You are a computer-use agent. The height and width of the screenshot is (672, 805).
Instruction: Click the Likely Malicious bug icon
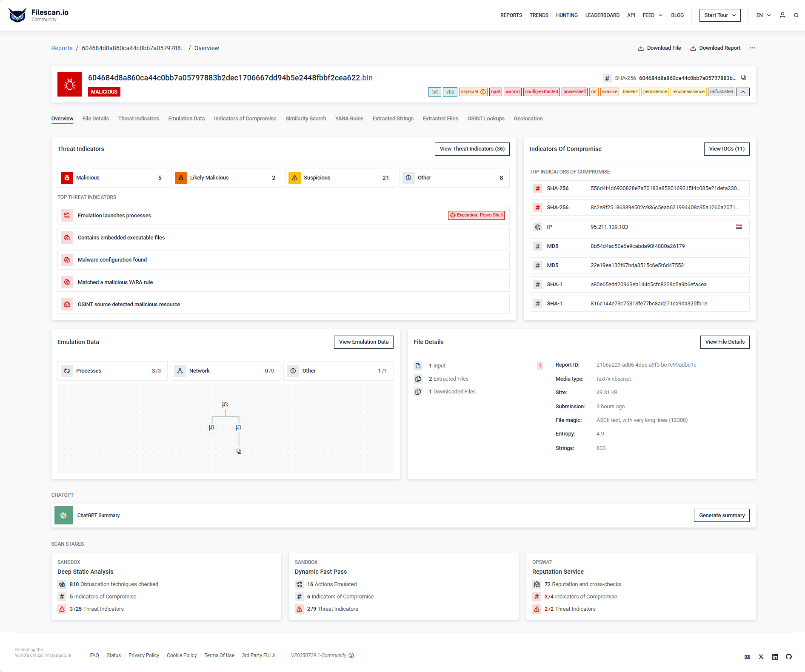[x=181, y=178]
